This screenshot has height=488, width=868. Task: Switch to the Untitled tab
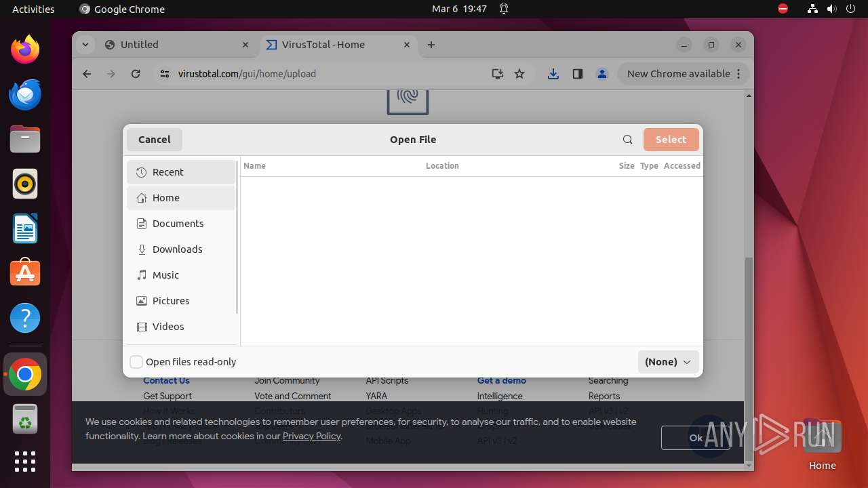tap(177, 45)
